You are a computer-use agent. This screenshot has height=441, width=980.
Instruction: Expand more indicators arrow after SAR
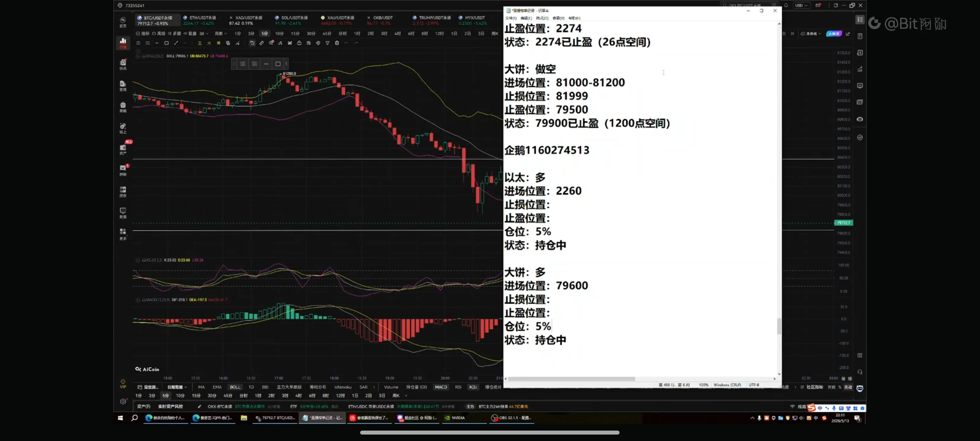[x=374, y=387]
